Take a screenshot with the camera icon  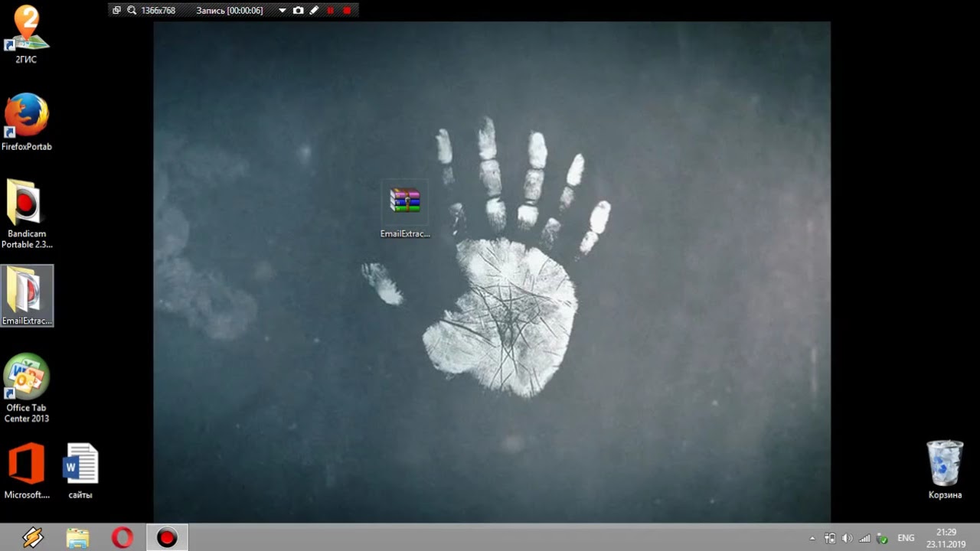point(299,11)
